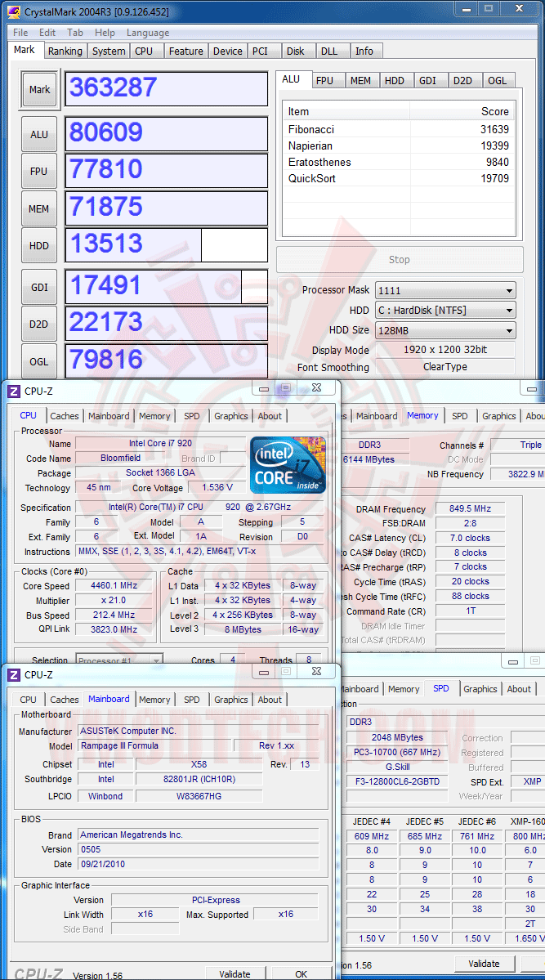Image resolution: width=545 pixels, height=980 pixels.
Task: Click the BIOS date 09/21/2010 field
Action: [199, 865]
